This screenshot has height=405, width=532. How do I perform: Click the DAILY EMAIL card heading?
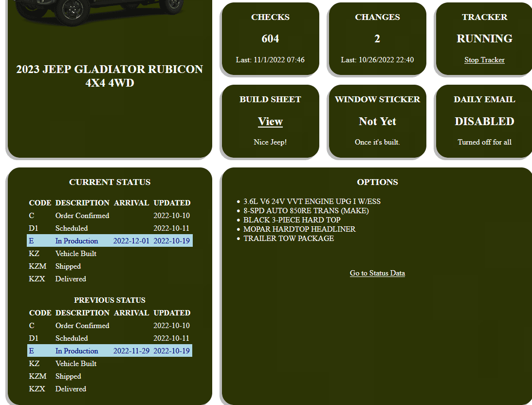(484, 99)
